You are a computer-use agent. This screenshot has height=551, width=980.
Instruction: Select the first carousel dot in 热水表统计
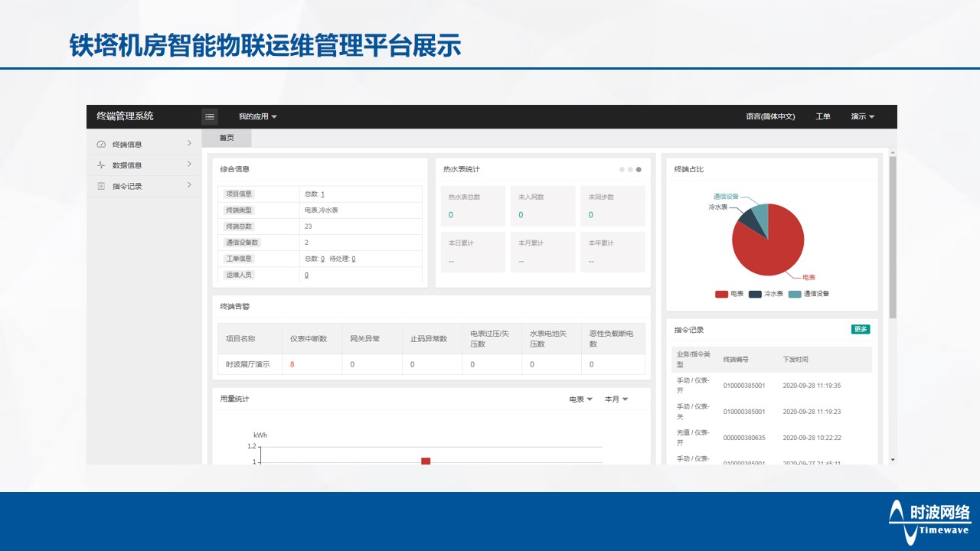622,169
